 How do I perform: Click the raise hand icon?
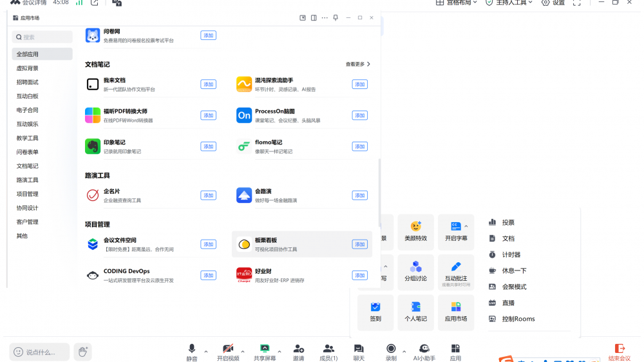[83, 352]
